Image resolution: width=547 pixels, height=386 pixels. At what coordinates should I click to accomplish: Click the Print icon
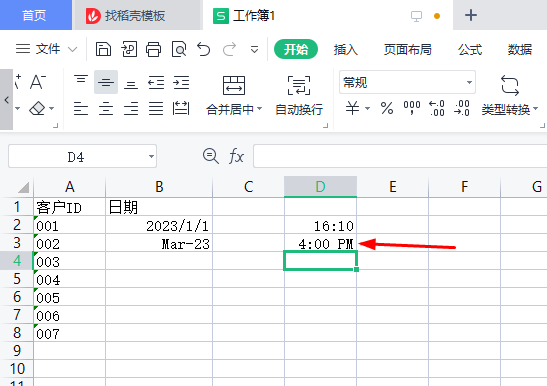[x=153, y=49]
